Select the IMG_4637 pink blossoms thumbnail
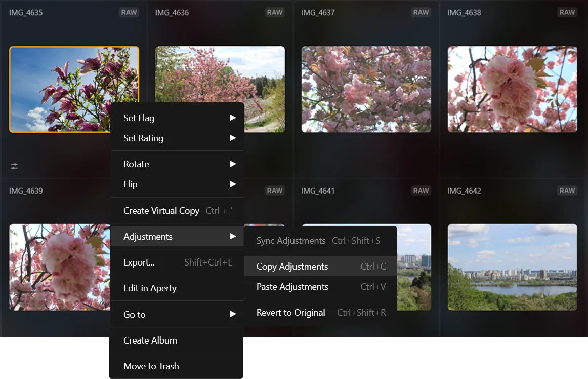This screenshot has width=588, height=379. 366,89
